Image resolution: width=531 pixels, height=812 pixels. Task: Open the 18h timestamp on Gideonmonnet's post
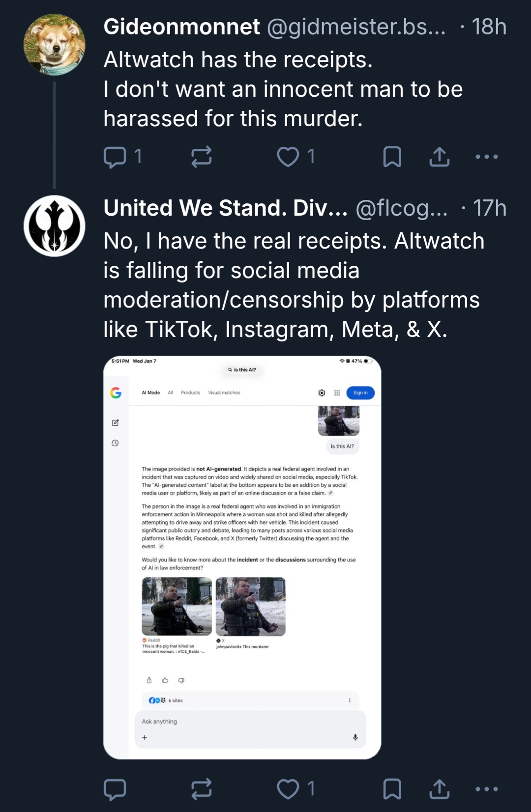(x=489, y=27)
